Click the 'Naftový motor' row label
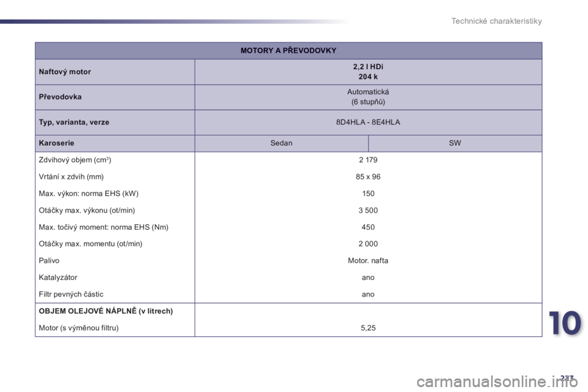 [65, 72]
